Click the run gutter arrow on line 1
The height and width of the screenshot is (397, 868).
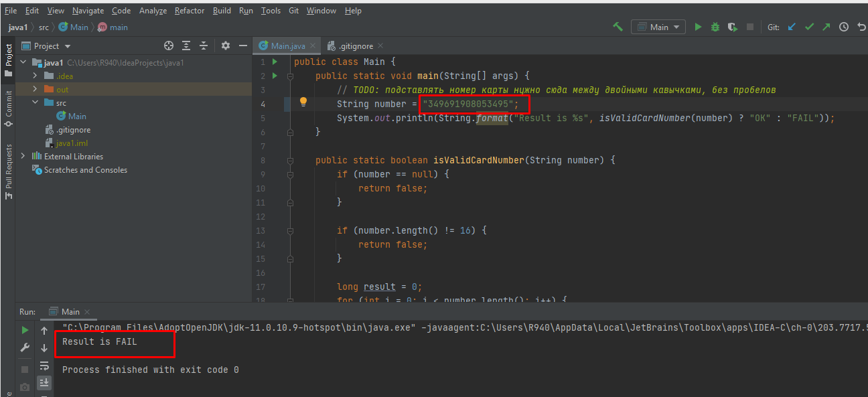(275, 62)
